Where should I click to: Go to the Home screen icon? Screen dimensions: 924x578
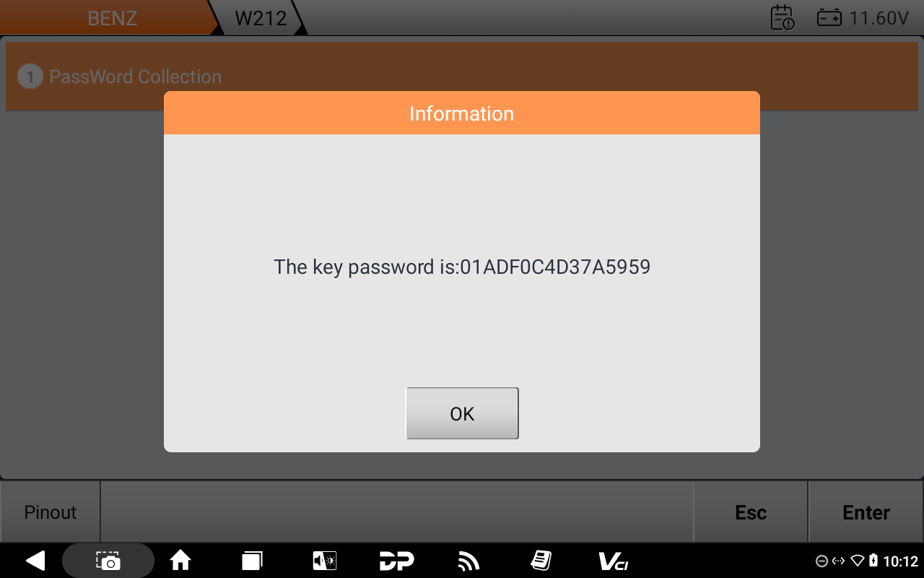[x=180, y=561]
